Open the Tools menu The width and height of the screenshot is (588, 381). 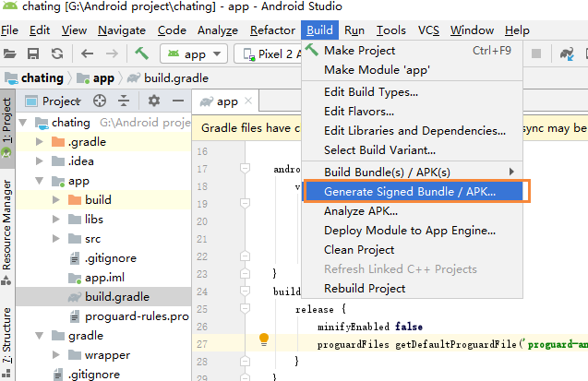(x=391, y=30)
